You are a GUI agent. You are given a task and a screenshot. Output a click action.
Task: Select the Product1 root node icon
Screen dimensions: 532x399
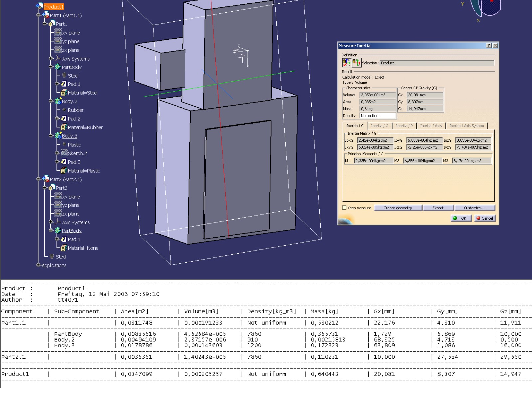pos(40,6)
